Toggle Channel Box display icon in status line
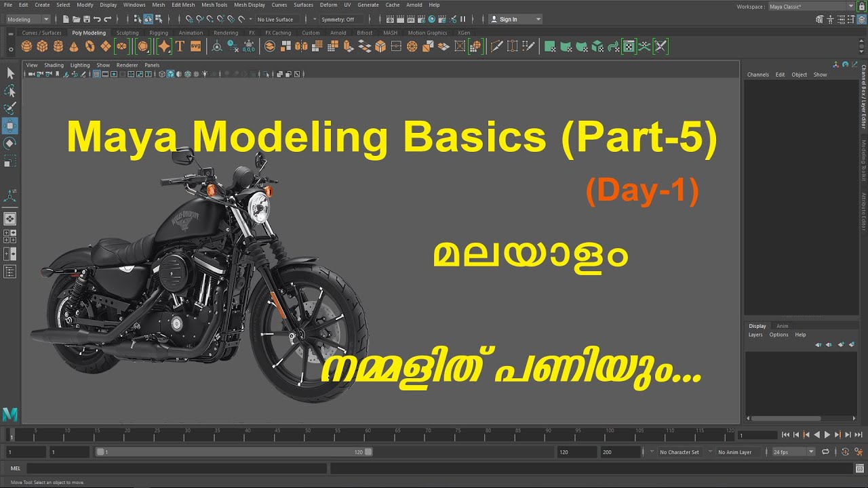Viewport: 868px width, 488px height. [x=862, y=19]
